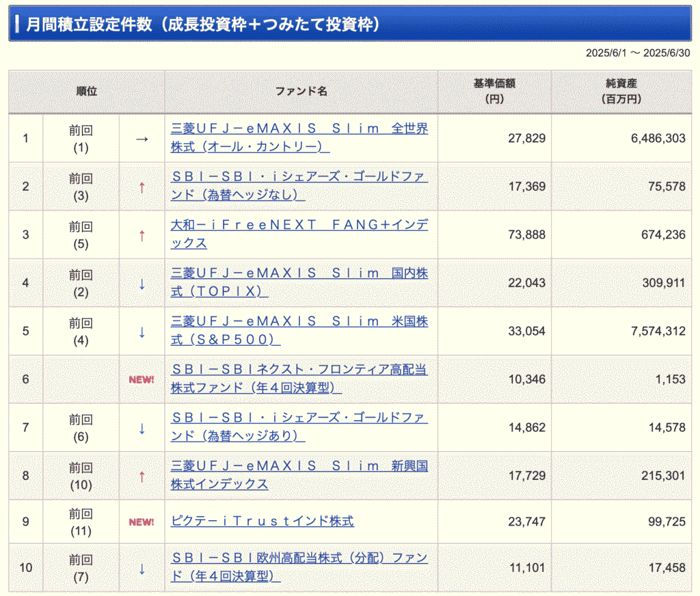Open SBIネクスト・フロンティア高配当株式ファンド link
The image size is (700, 596).
click(x=299, y=379)
